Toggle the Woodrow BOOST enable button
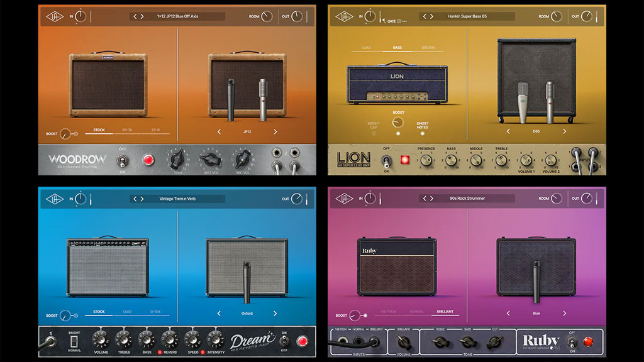Screen dimensions: 644x362 click(76, 134)
